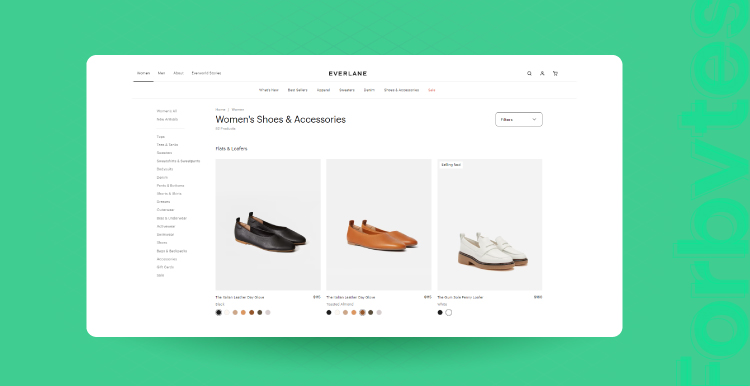The width and height of the screenshot is (750, 386).
Task: Select the Women top tab
Action: 143,73
